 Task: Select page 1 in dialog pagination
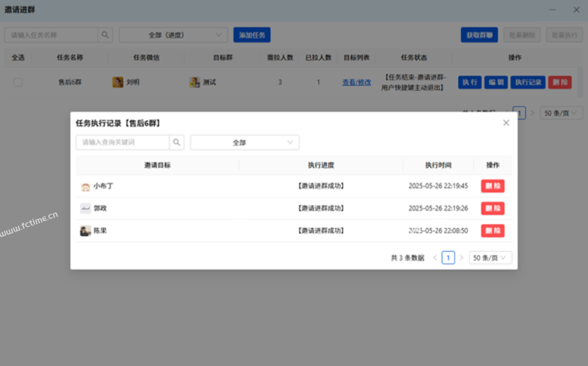coord(448,258)
